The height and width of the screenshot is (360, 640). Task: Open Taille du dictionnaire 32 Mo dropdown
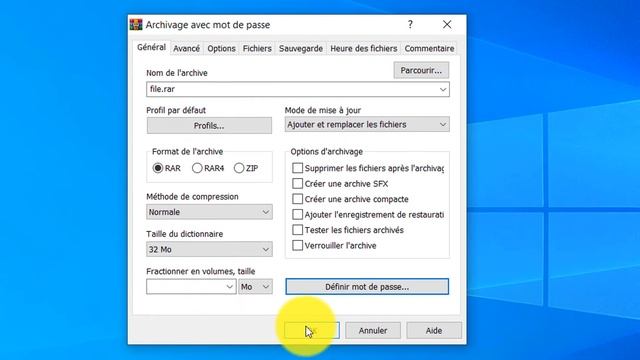(209, 249)
